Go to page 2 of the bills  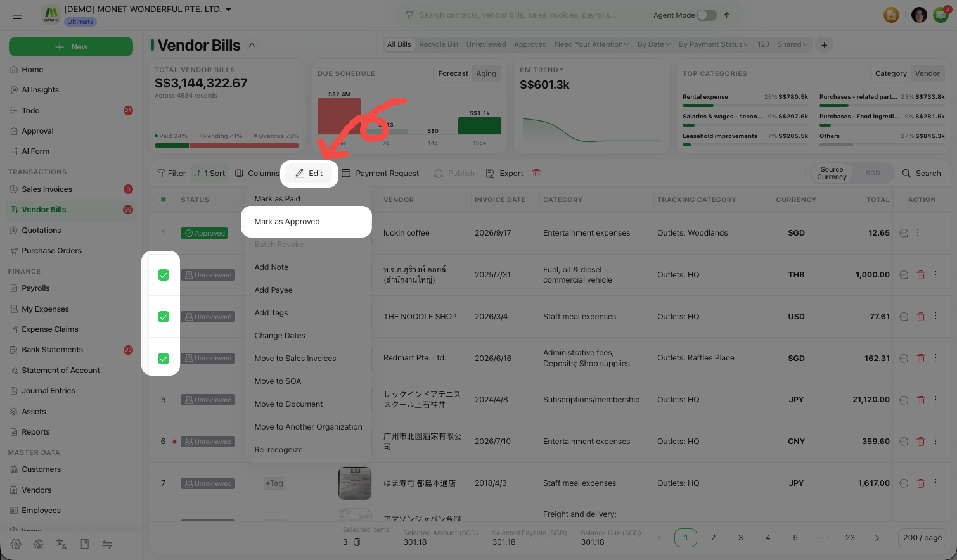pos(713,538)
